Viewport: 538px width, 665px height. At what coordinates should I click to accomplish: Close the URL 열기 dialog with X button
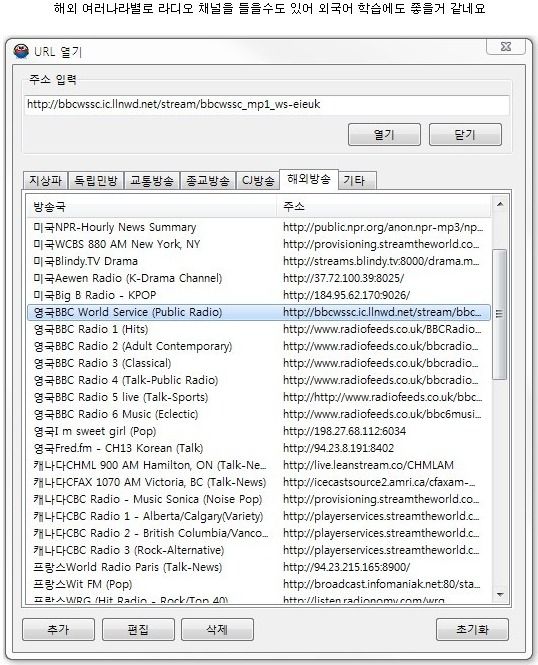click(506, 46)
